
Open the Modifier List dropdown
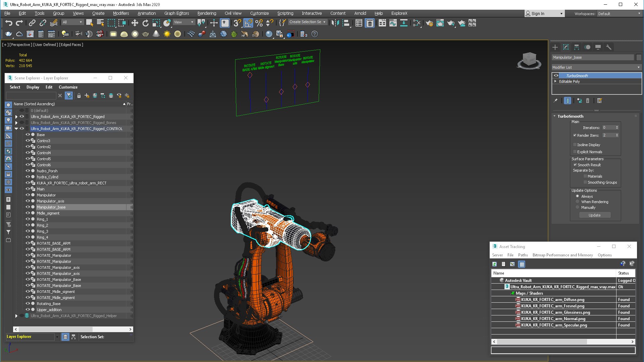point(597,67)
